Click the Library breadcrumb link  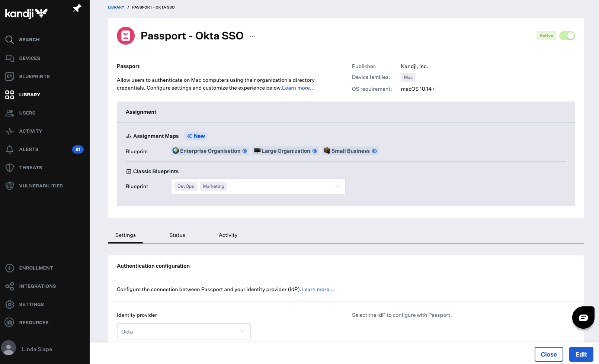point(116,7)
